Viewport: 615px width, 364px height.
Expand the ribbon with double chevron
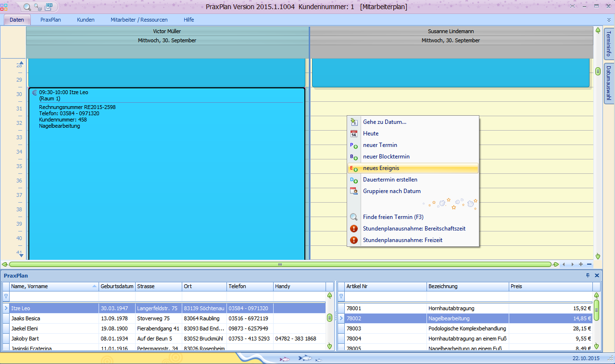coord(609,20)
